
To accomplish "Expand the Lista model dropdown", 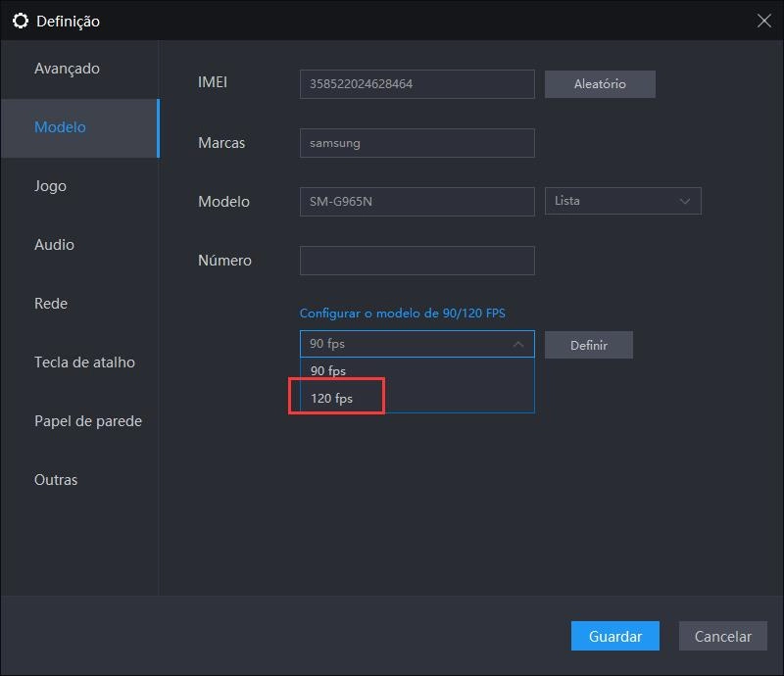I will 622,201.
